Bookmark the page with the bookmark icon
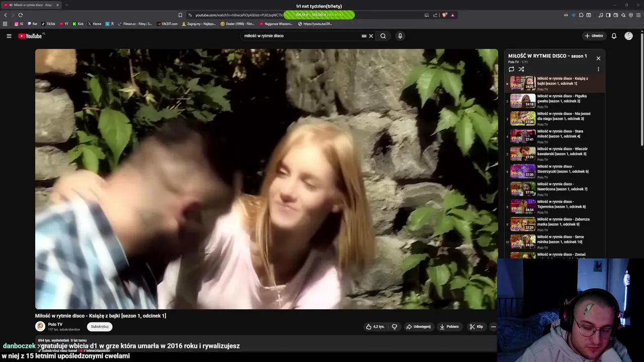This screenshot has width=644, height=362. pyautogui.click(x=180, y=15)
